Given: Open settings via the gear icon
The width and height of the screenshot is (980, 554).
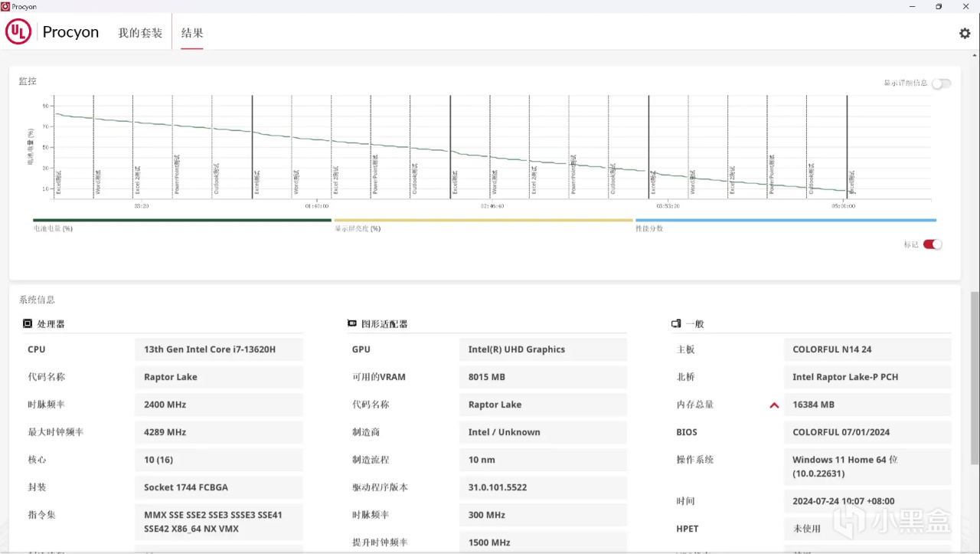Looking at the screenshot, I should pos(965,33).
